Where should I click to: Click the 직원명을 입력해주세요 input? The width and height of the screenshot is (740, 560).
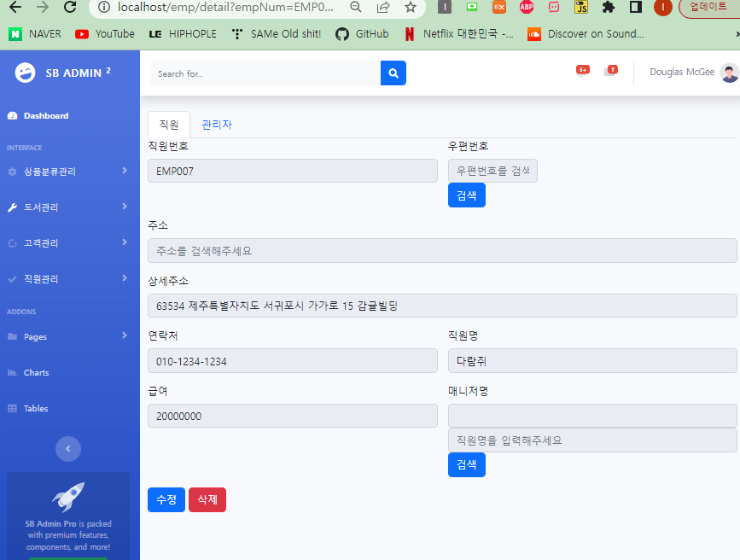click(x=592, y=440)
